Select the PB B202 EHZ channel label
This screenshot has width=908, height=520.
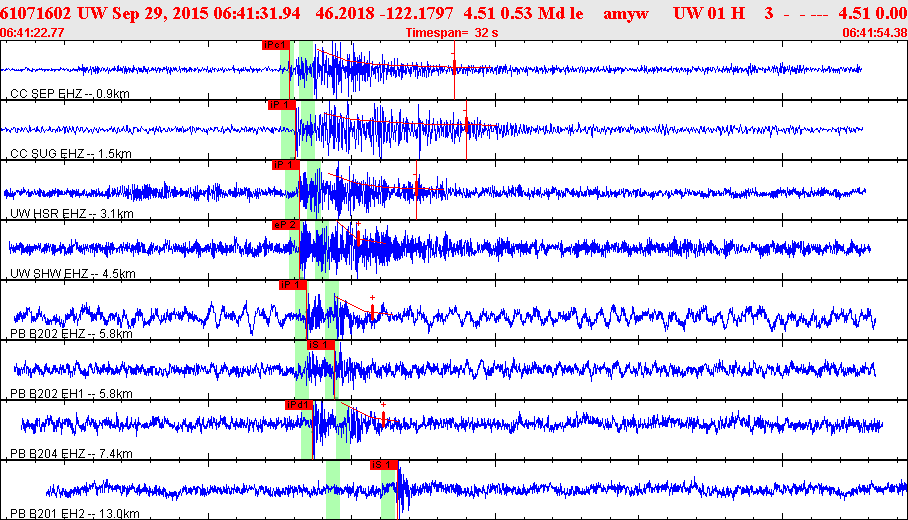pyautogui.click(x=71, y=334)
